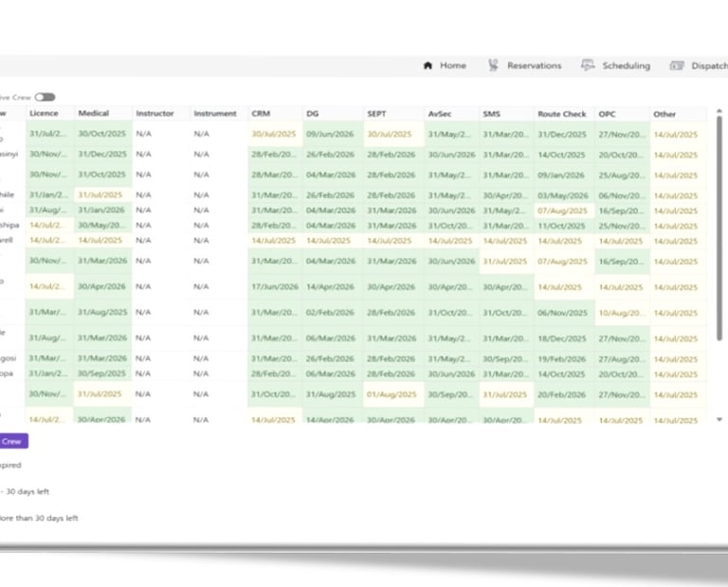Click the CRM cell 30/Jul/2025
Image resolution: width=728 pixels, height=587 pixels.
[x=273, y=135]
